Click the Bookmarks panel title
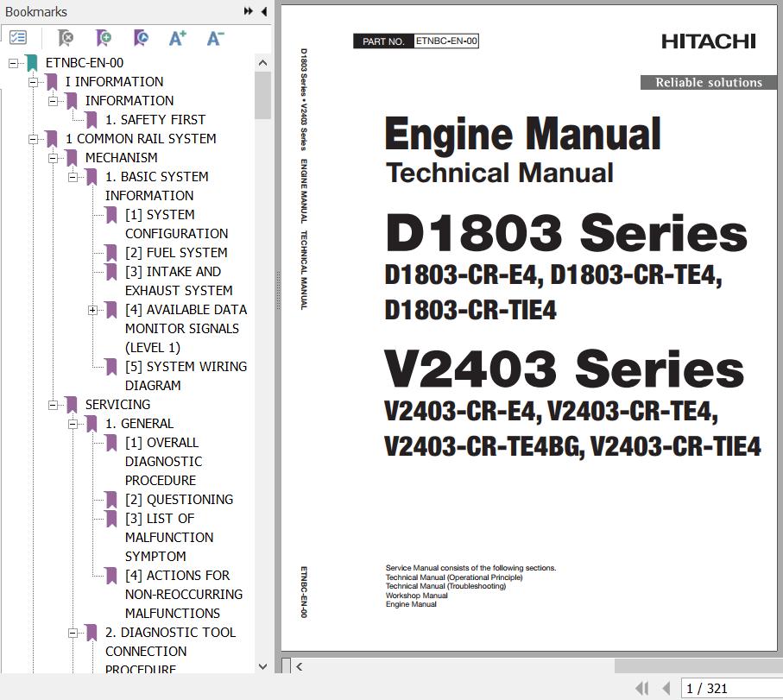 [36, 11]
